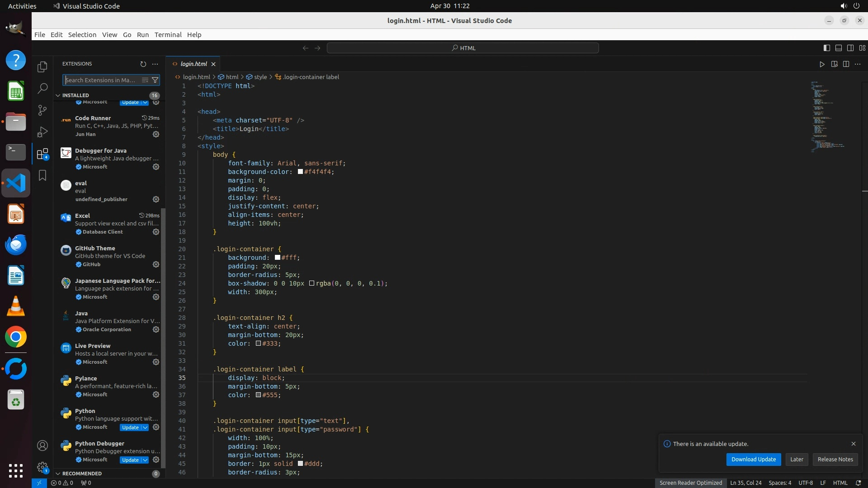
Task: Click the Run Code play icon
Action: click(x=822, y=64)
